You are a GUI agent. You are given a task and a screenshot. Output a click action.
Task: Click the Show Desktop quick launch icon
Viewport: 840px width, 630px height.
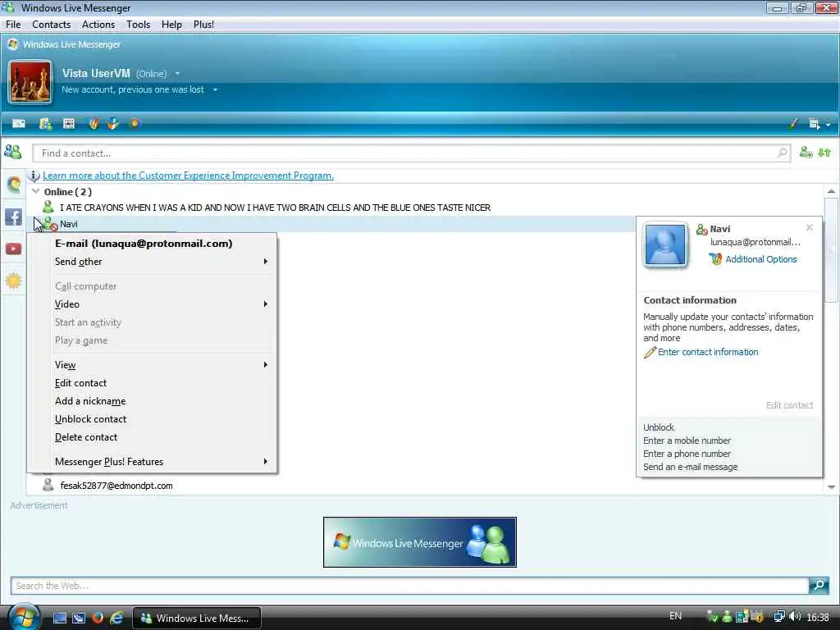(x=59, y=618)
